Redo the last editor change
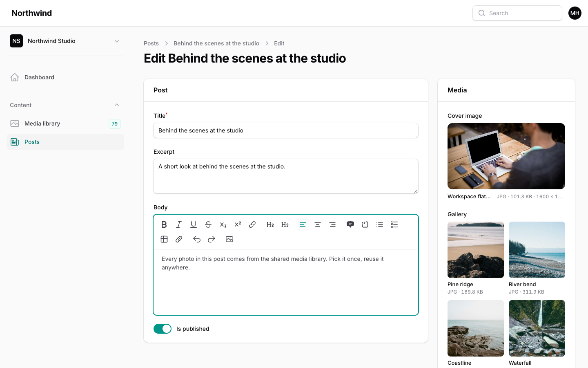Viewport: 588px width, 368px height. (x=212, y=239)
